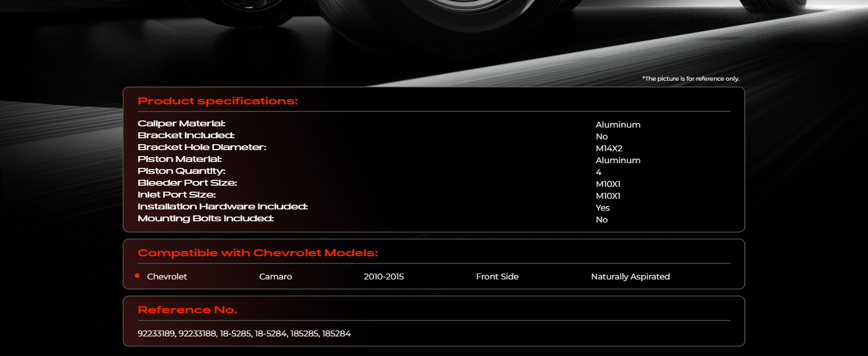Click the "Front Side" position text
The height and width of the screenshot is (356, 868).
(497, 276)
